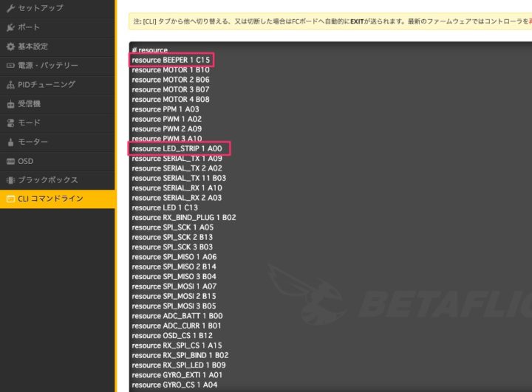The height and width of the screenshot is (392, 532).
Task: Click the resource RX_BIND_PLUG 1 B02 line
Action: [183, 218]
